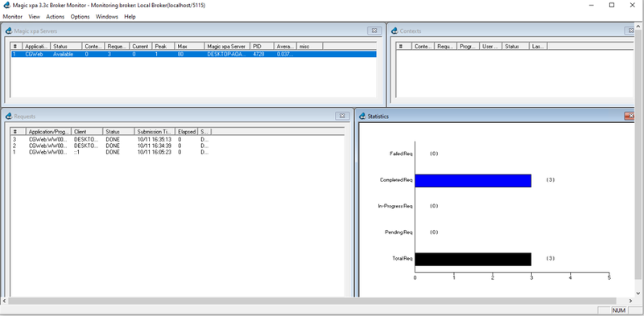Close the Magic xpa Servers panel
Viewport: 644px width, 316px height.
374,31
